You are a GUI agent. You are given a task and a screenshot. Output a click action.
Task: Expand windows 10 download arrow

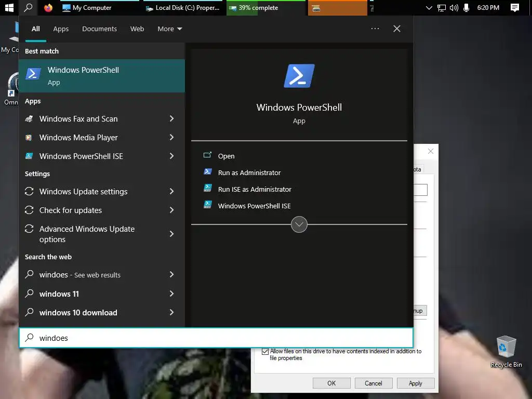coord(171,312)
